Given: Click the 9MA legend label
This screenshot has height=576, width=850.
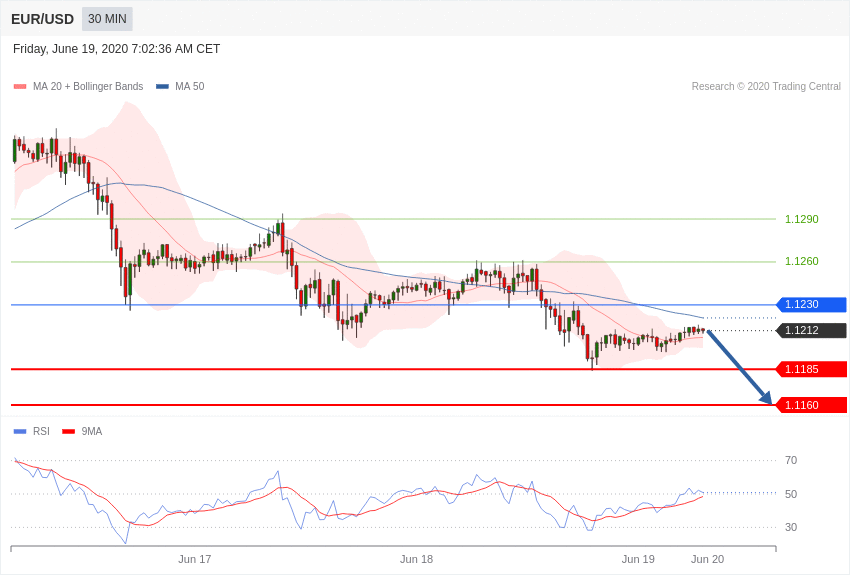Looking at the screenshot, I should [x=92, y=431].
